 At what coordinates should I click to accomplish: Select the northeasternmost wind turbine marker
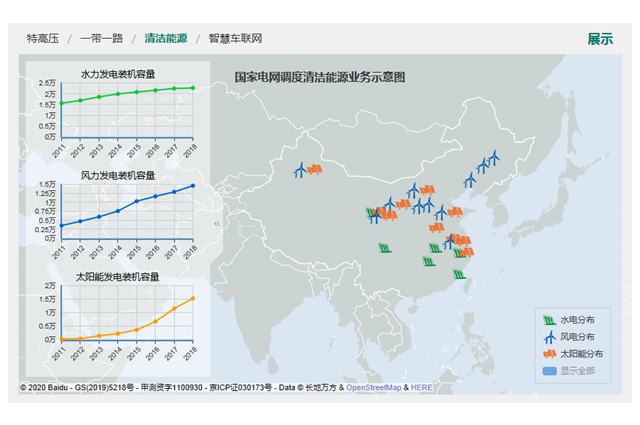click(492, 158)
